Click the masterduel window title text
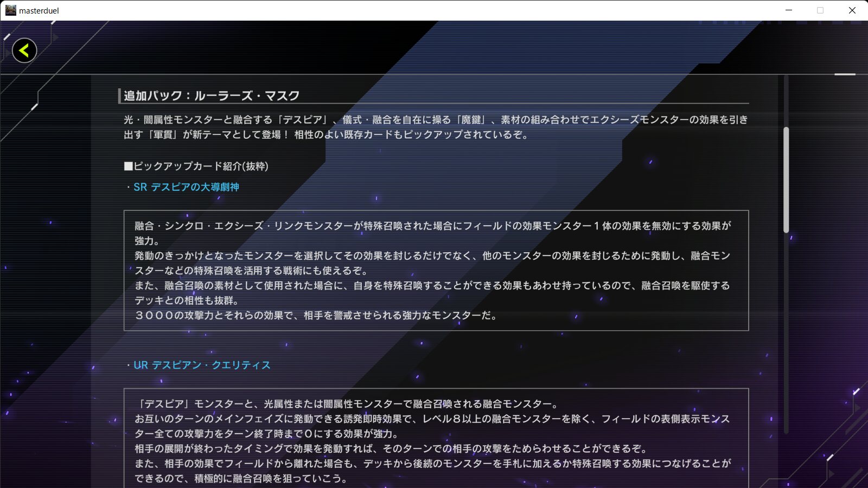Viewport: 868px width, 488px height. [x=39, y=10]
